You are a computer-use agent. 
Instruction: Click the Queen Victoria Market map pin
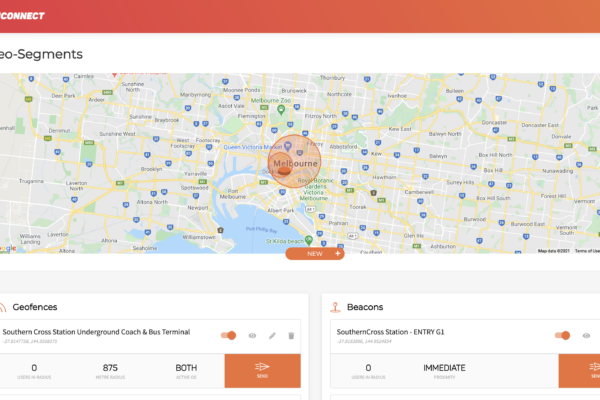[288, 146]
